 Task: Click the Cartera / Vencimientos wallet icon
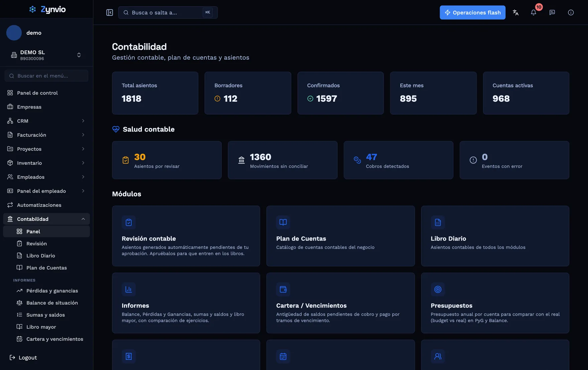click(283, 289)
